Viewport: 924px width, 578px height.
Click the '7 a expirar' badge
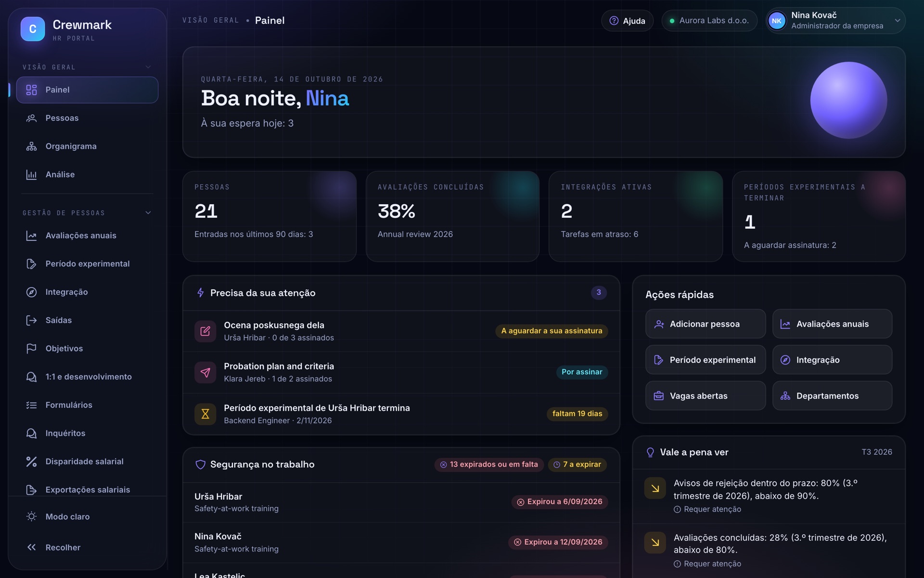(x=577, y=465)
